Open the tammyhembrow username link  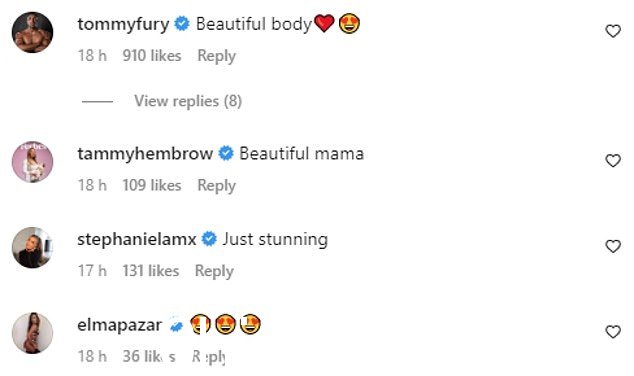(x=145, y=154)
